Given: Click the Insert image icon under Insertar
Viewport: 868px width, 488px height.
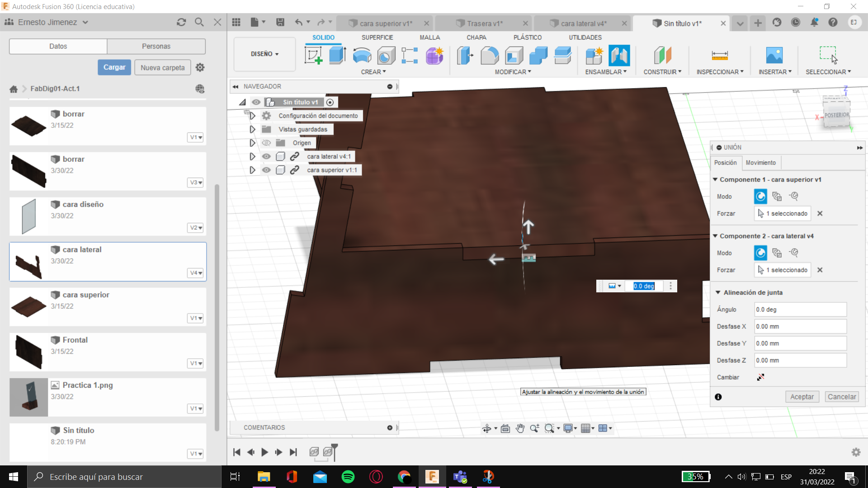Looking at the screenshot, I should coord(774,56).
